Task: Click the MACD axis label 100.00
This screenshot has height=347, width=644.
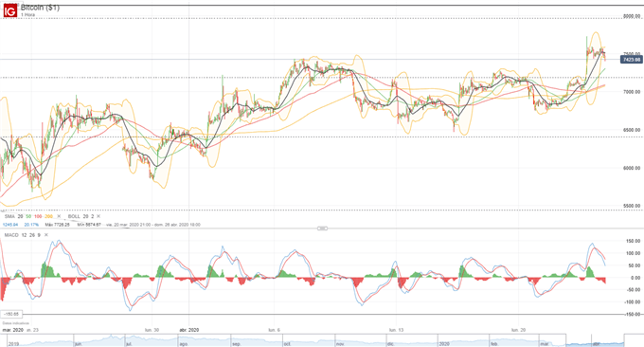Action: pyautogui.click(x=633, y=253)
